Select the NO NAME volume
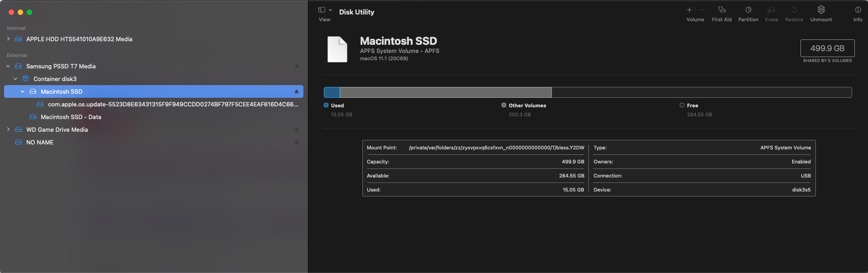The width and height of the screenshot is (868, 273). [40, 142]
